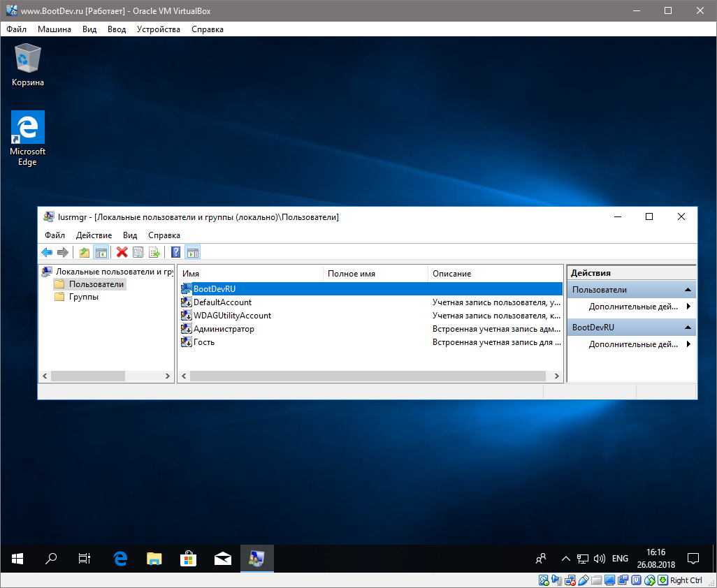Screen dimensions: 717x588
Task: Select the BootDevRU user row
Action: point(371,288)
